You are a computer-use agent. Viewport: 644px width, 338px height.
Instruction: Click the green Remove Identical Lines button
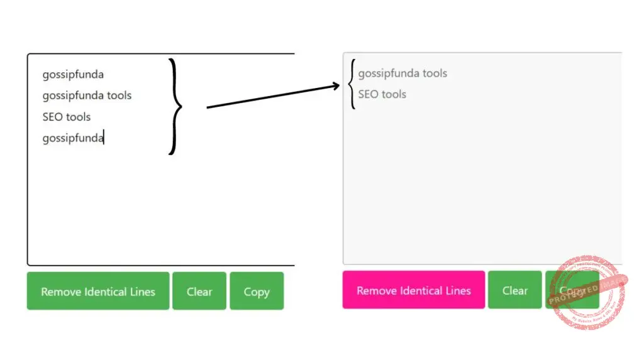98,292
